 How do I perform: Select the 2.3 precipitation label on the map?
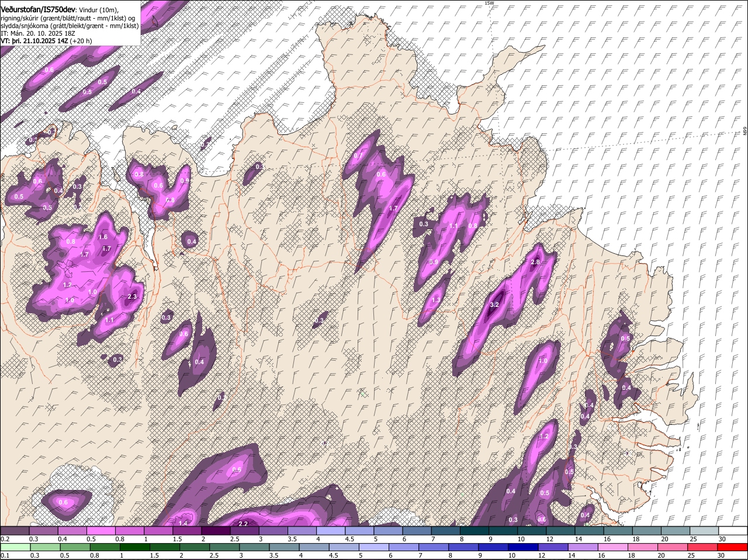point(131,296)
